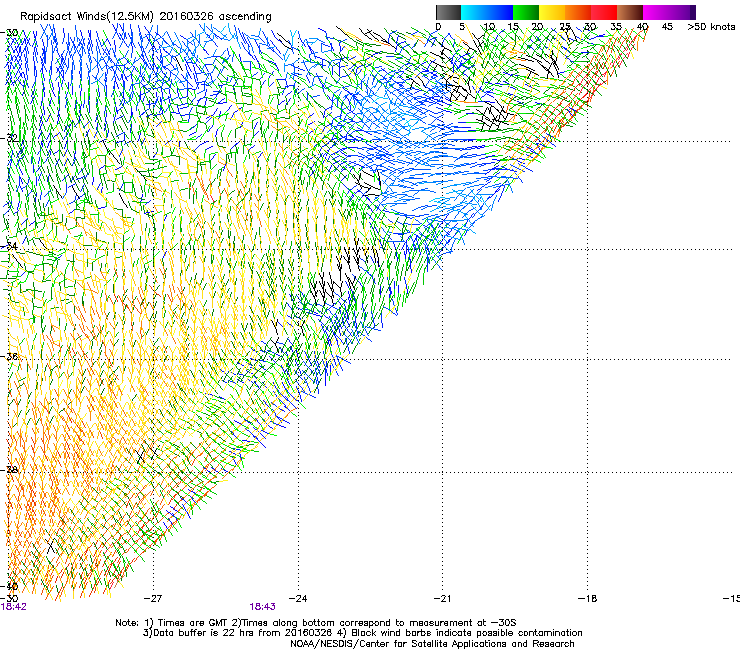Click the -27 longitude axis label
This screenshot has height=650, width=740.
click(x=152, y=599)
